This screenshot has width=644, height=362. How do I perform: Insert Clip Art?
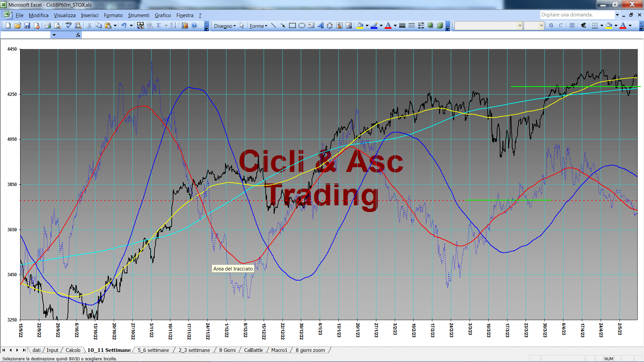[x=339, y=25]
